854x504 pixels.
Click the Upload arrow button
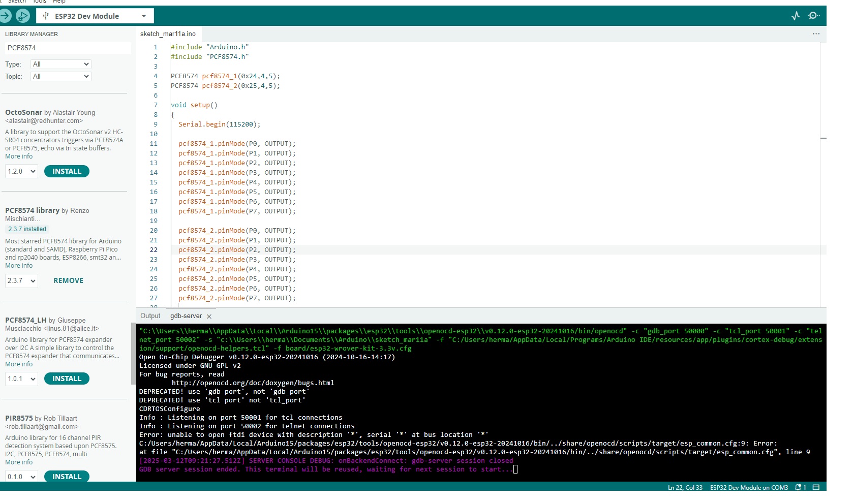[x=5, y=16]
